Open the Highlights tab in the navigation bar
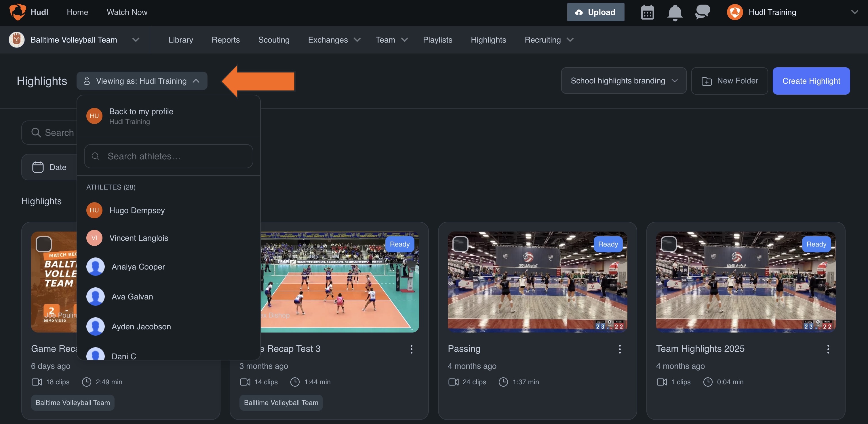This screenshot has width=868, height=424. tap(488, 40)
